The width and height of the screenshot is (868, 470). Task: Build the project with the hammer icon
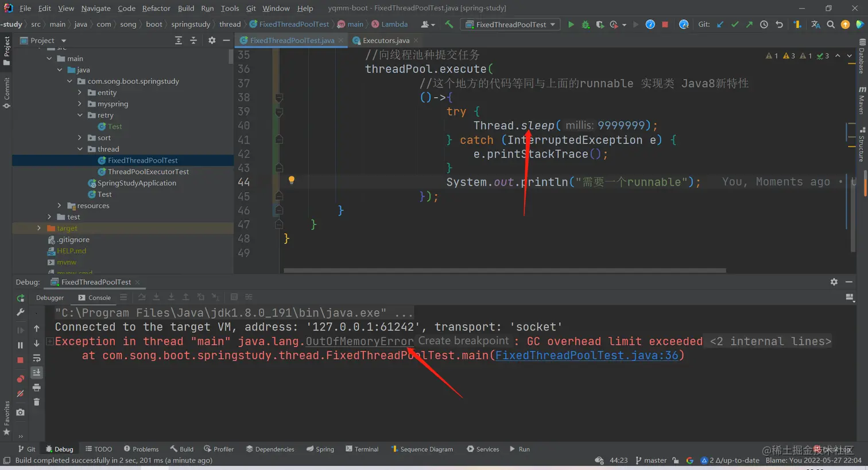[x=449, y=25]
